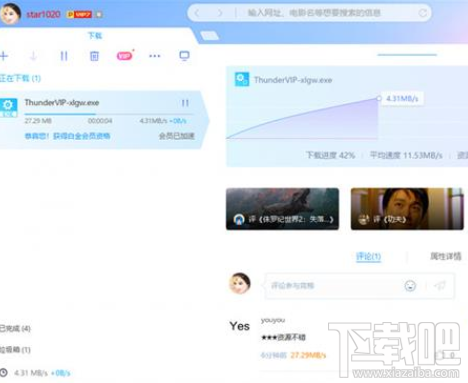Screen dimensions: 468x383
Task: Click the 下载进度 42% text
Action: tap(330, 155)
